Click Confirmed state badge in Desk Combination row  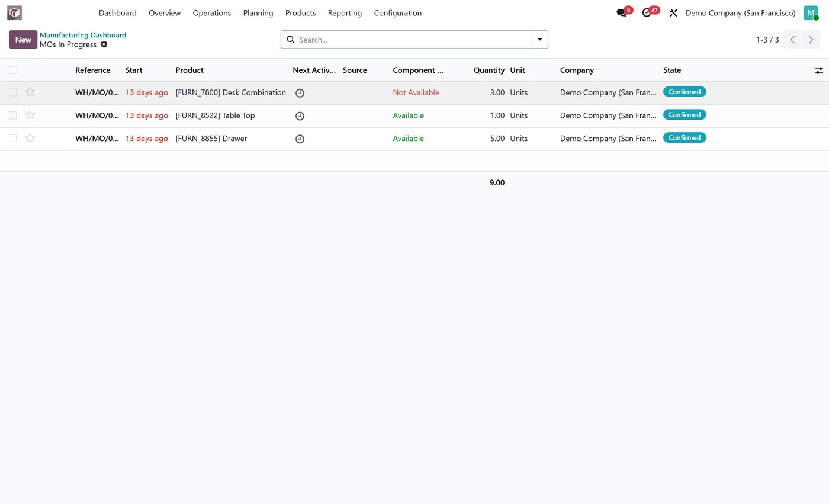pyautogui.click(x=685, y=92)
